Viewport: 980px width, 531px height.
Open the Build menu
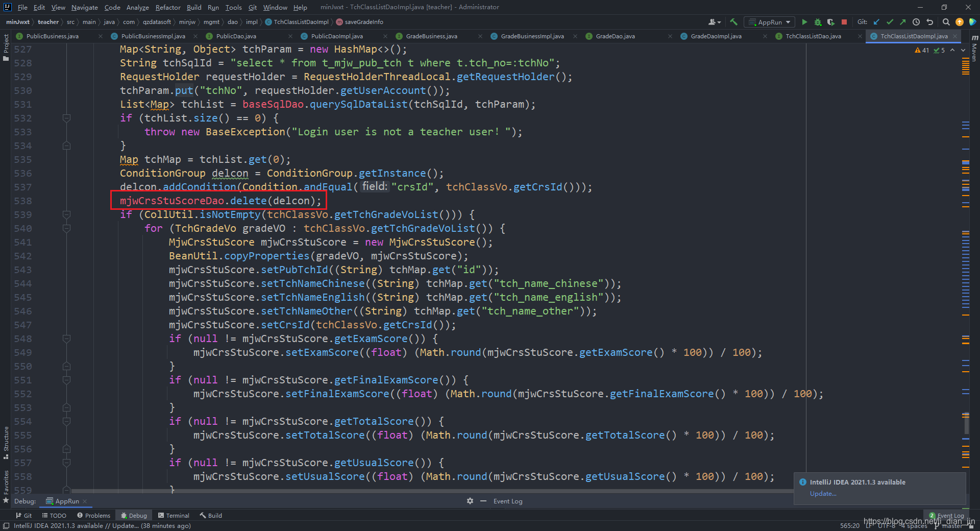click(194, 7)
